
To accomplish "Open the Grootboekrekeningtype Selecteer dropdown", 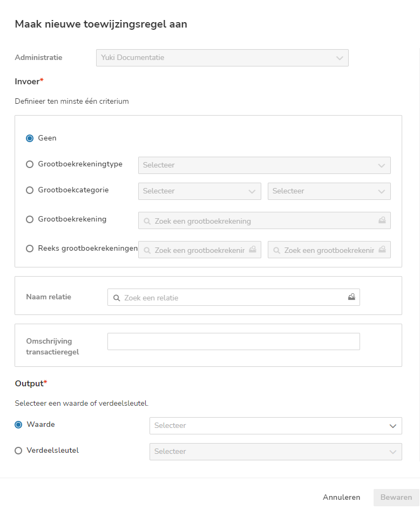I will 264,165.
